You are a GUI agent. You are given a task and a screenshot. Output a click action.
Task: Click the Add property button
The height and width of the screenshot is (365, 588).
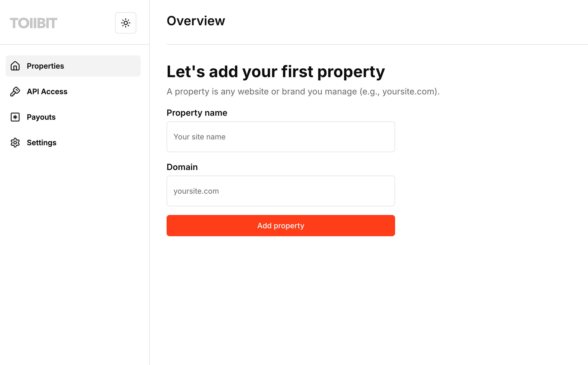click(281, 226)
